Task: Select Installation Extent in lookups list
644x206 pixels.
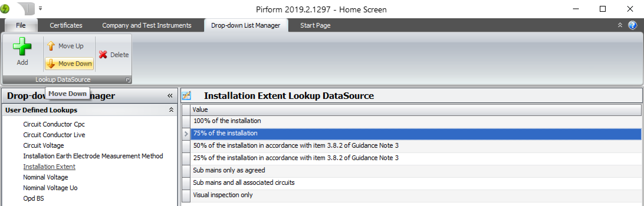Action: [x=49, y=167]
